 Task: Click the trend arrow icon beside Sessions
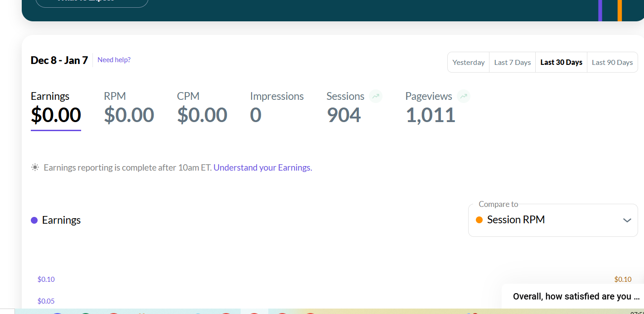(376, 96)
